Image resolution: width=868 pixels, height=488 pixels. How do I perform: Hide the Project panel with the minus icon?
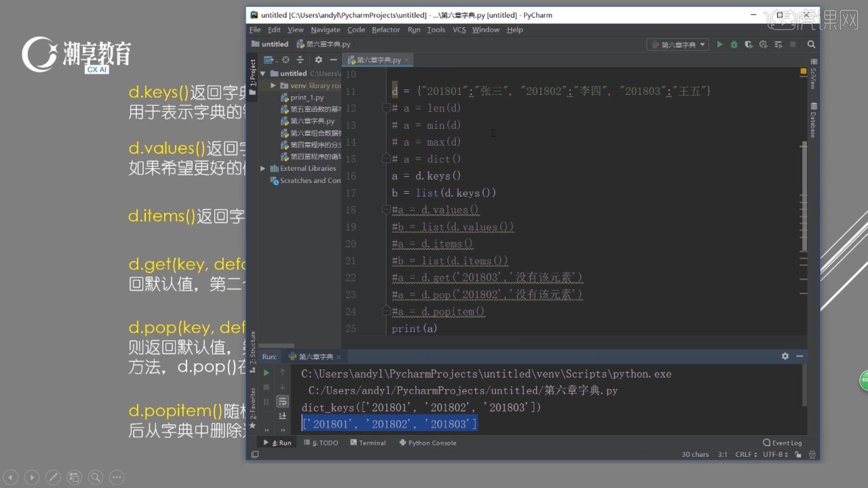pyautogui.click(x=333, y=60)
